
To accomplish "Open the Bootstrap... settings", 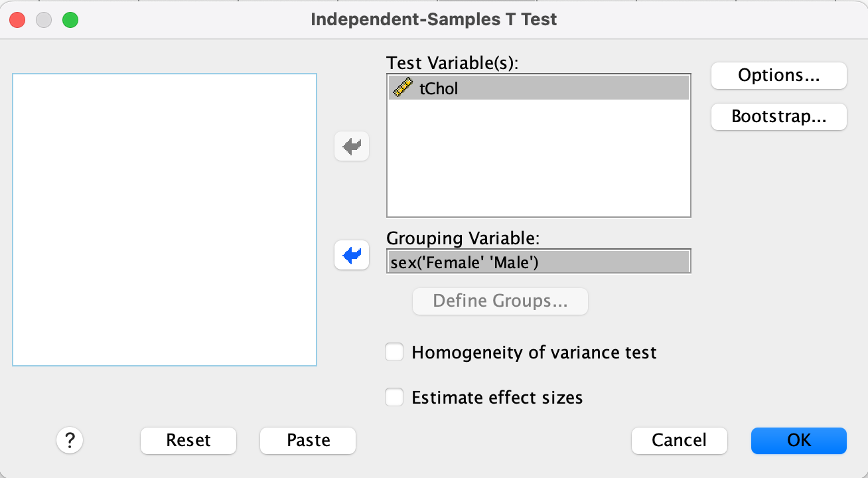I will click(778, 117).
